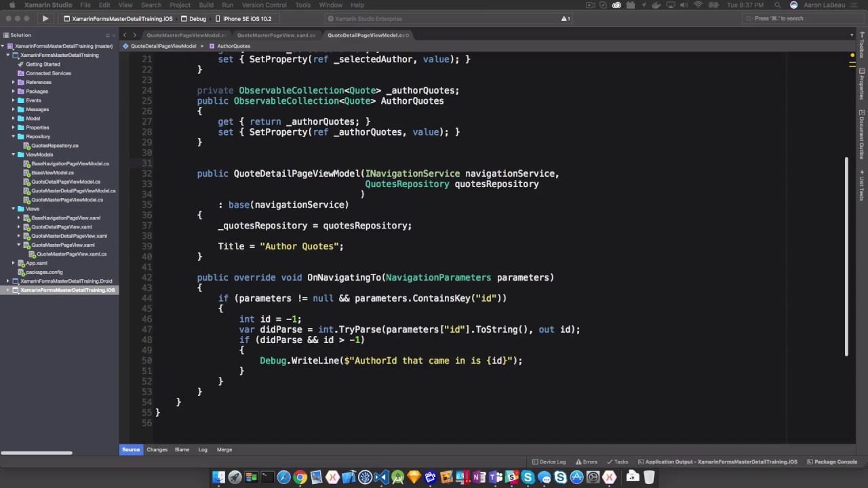Collapse the Repository folder
The height and width of the screenshot is (488, 868).
[13, 136]
